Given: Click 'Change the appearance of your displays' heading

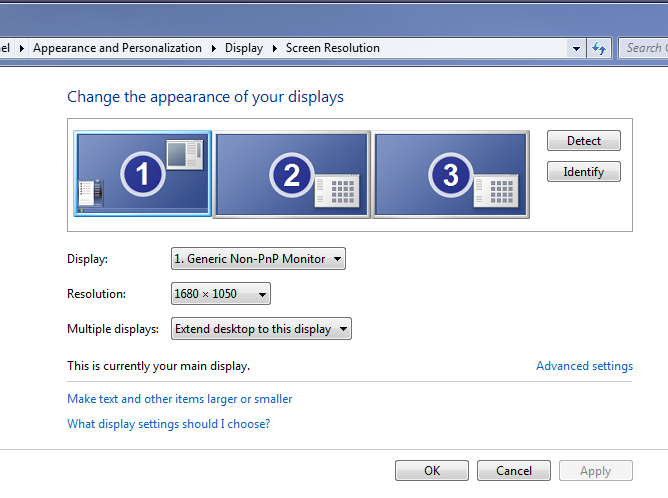Looking at the screenshot, I should (205, 97).
